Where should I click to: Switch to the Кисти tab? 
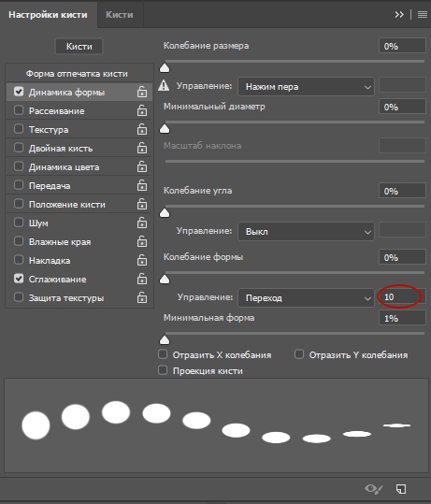pos(120,15)
